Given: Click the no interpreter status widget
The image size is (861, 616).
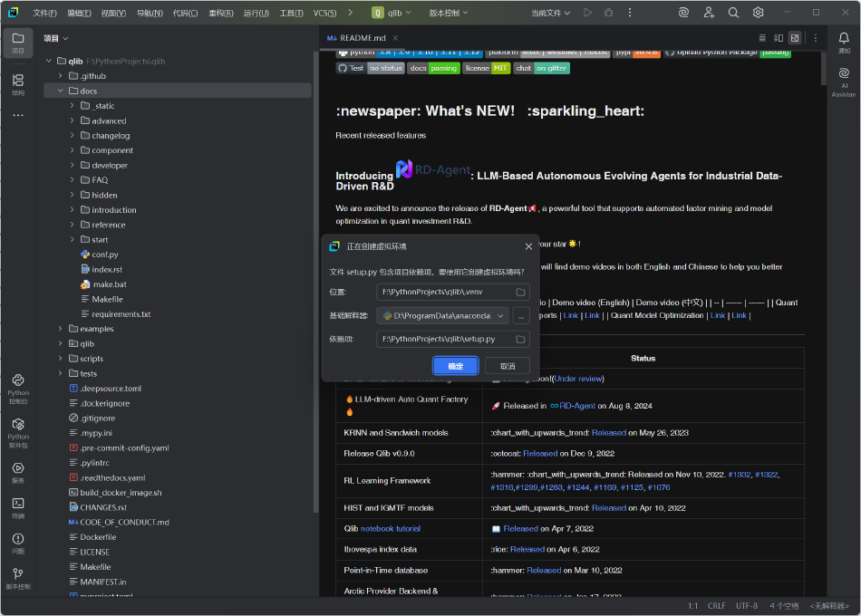Looking at the screenshot, I should coord(829,606).
